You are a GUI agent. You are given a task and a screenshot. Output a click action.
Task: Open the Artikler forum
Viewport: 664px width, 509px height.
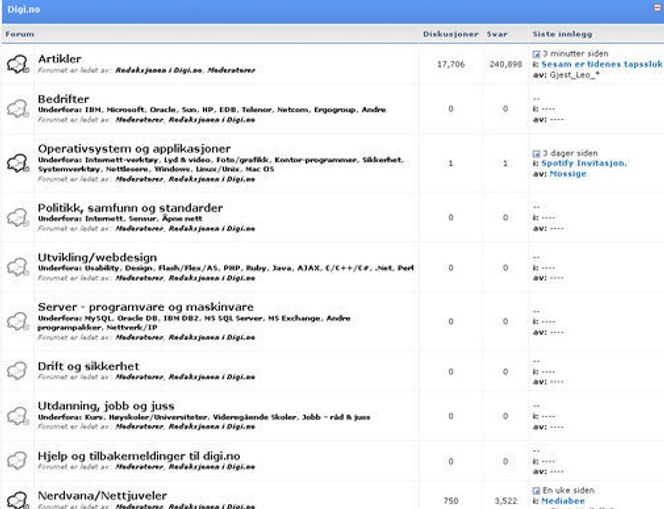coord(59,59)
